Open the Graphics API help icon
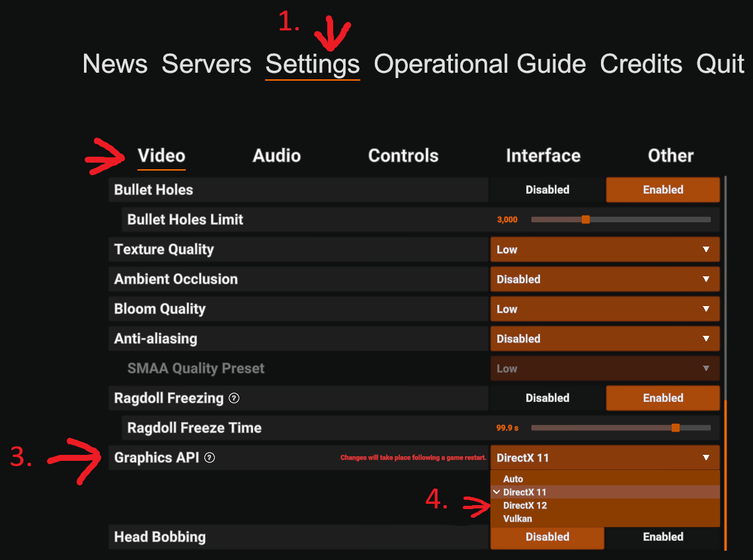Viewport: 753px width, 560px height. click(210, 458)
